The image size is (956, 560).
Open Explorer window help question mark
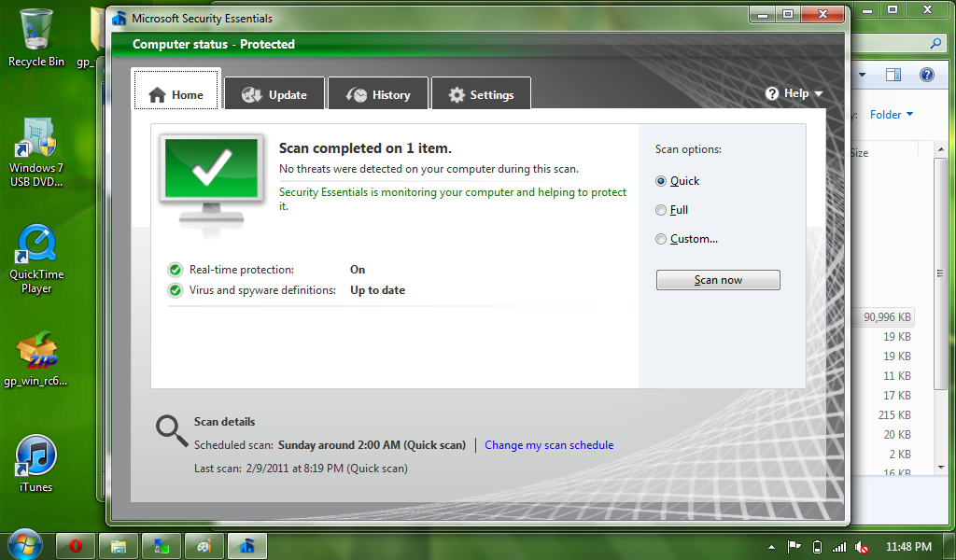(927, 75)
